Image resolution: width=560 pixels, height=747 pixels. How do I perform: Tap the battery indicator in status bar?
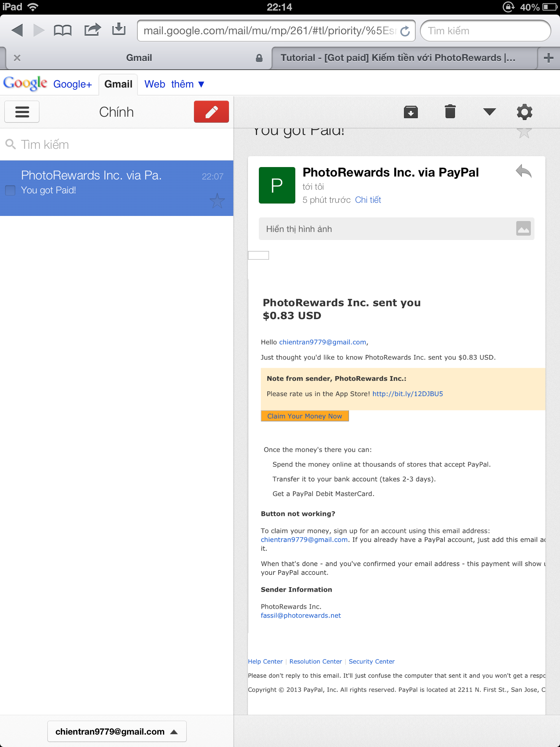pyautogui.click(x=550, y=7)
